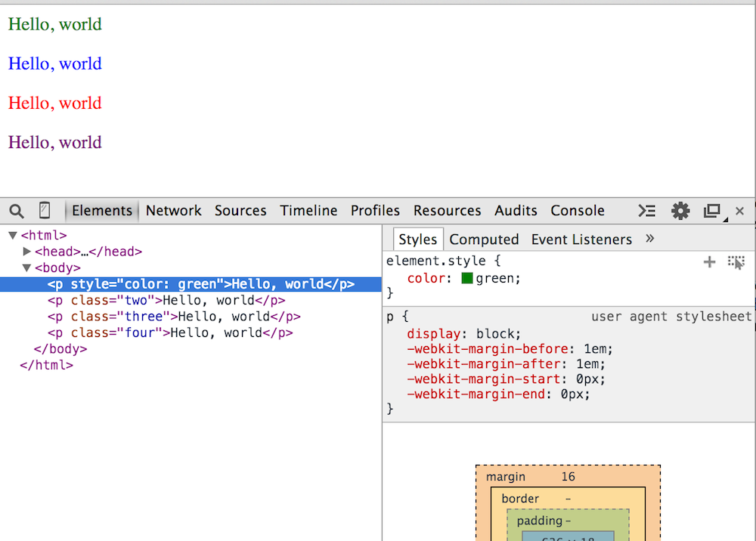Toggle element state icon in Styles
Screen dimensions: 756x541
click(x=736, y=262)
